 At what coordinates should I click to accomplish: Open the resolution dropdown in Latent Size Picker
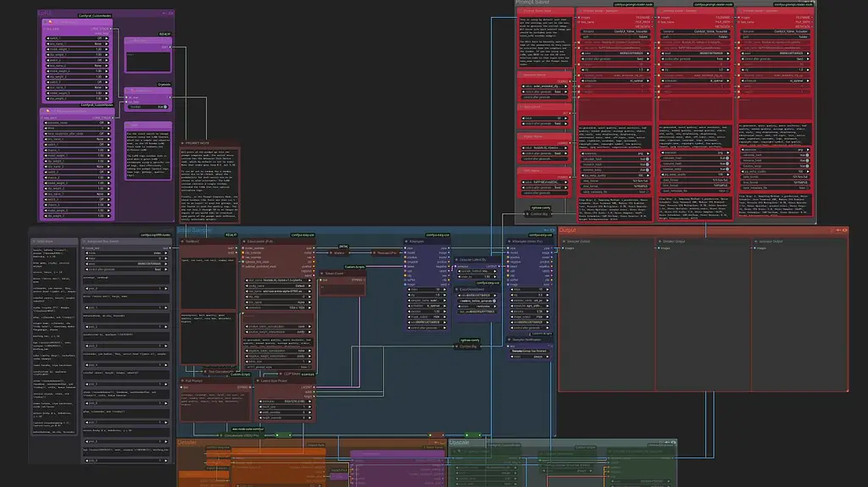coord(283,401)
